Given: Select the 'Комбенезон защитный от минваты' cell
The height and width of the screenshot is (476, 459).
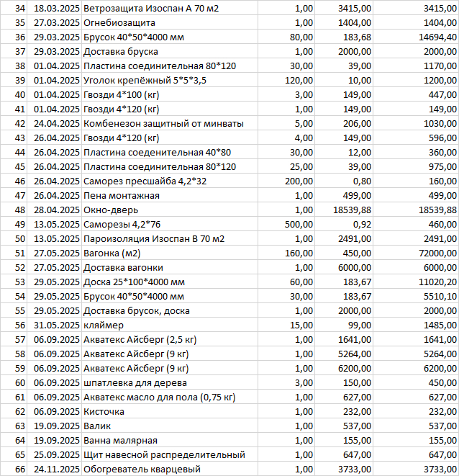Looking at the screenshot, I should (163, 124).
